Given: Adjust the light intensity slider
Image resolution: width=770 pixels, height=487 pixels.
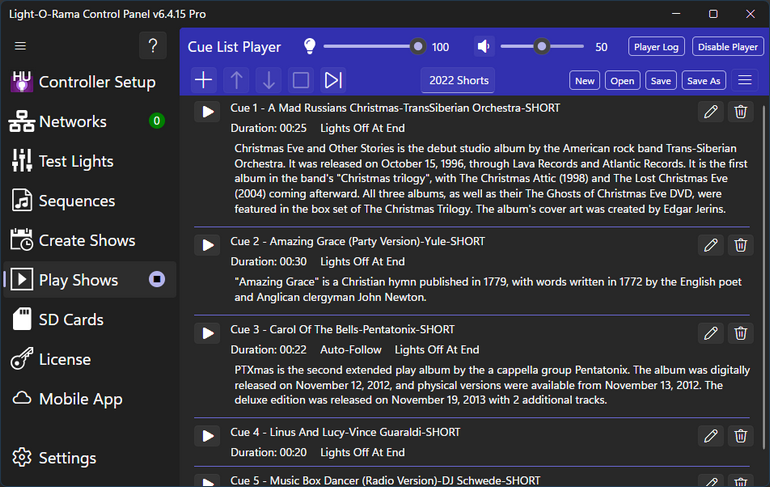Looking at the screenshot, I should click(374, 47).
